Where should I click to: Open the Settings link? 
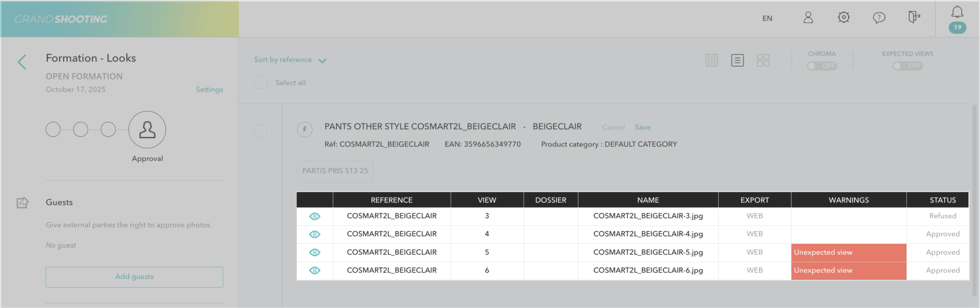coord(209,89)
